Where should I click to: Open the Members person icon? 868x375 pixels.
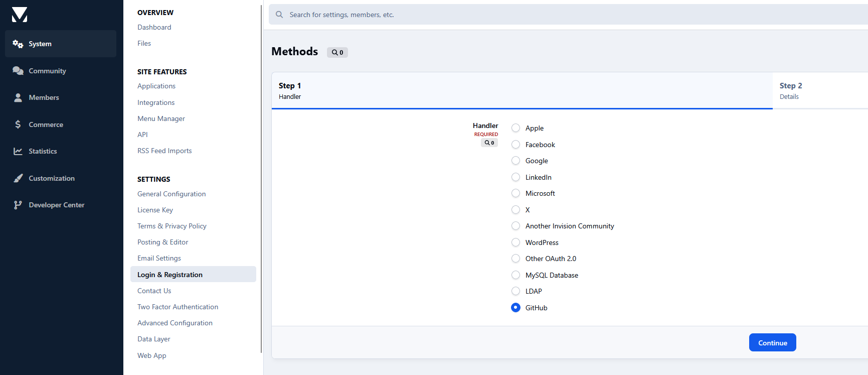[x=18, y=97]
